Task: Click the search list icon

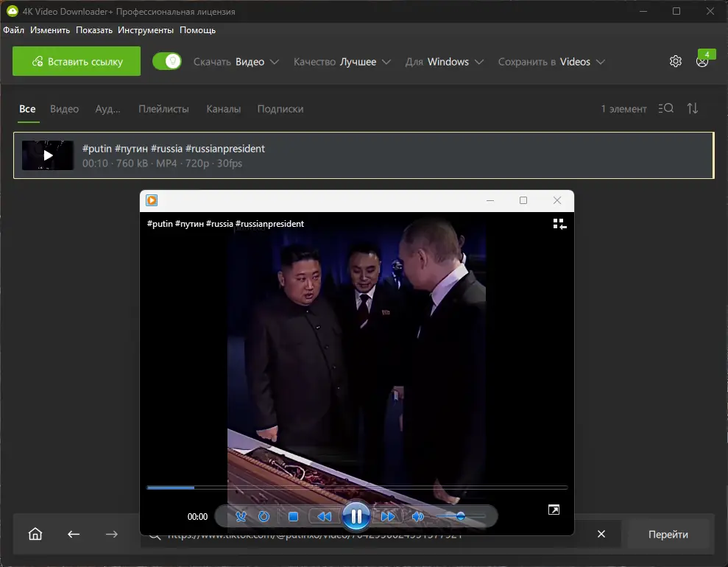Action: [x=665, y=108]
